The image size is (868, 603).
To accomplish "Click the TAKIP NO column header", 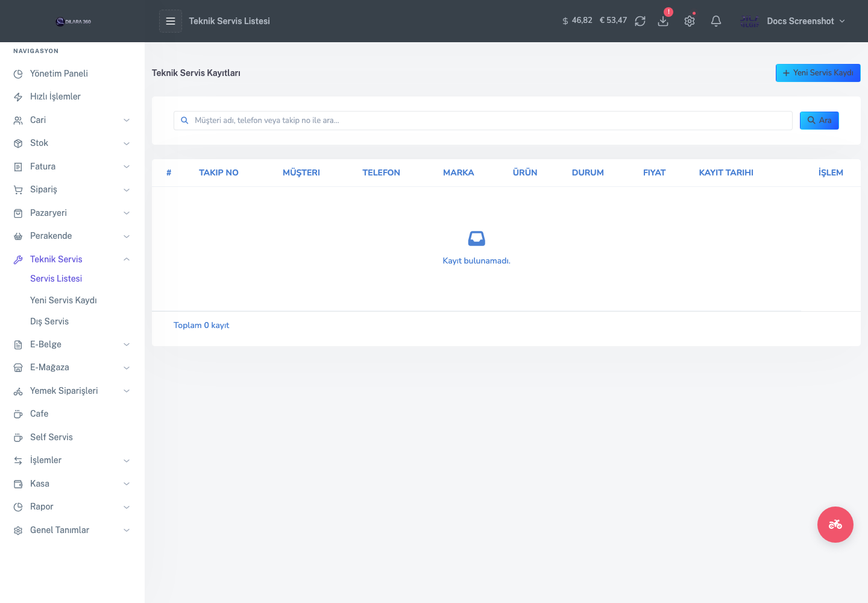I will click(219, 172).
